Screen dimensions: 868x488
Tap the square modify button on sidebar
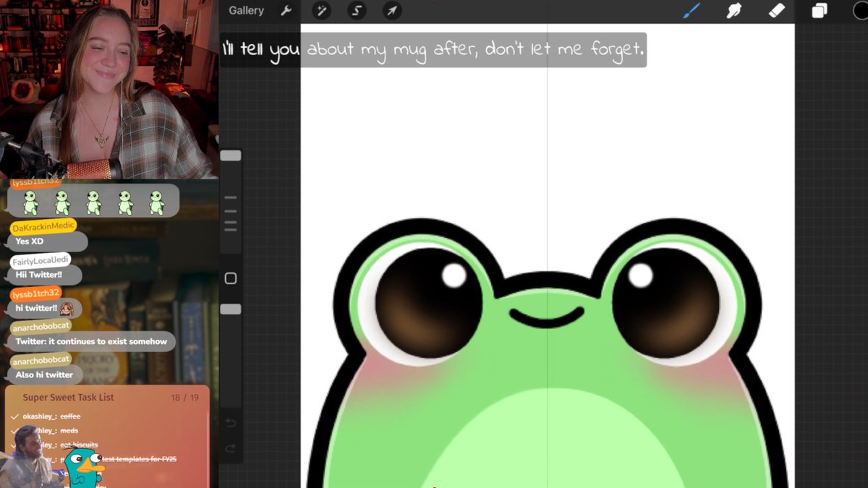231,278
